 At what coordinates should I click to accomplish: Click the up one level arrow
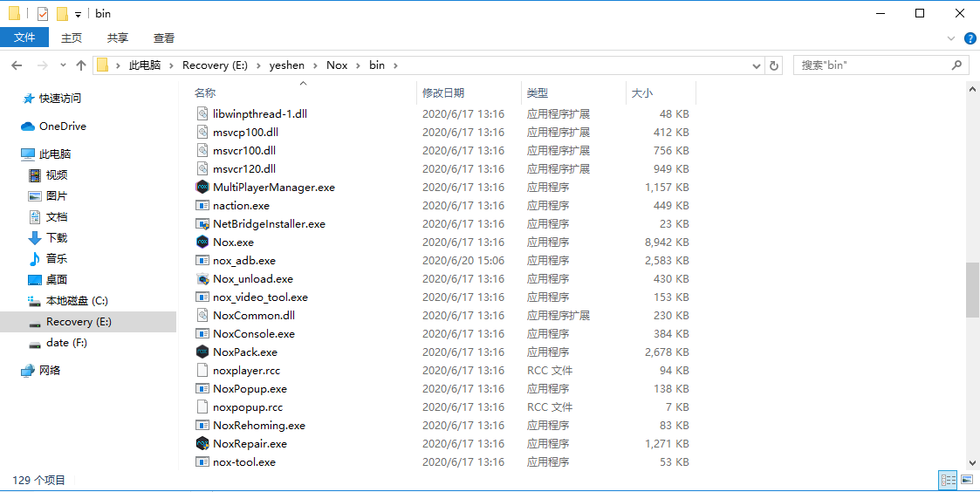click(80, 65)
